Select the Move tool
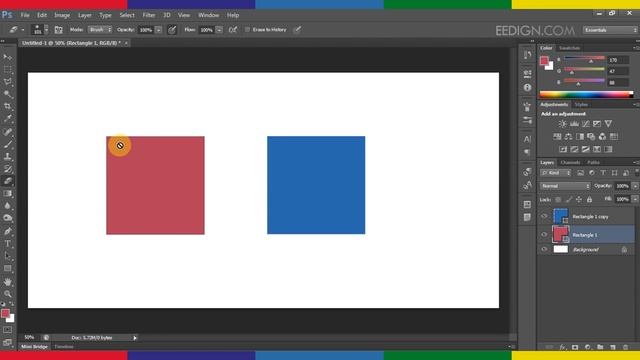 pyautogui.click(x=8, y=57)
